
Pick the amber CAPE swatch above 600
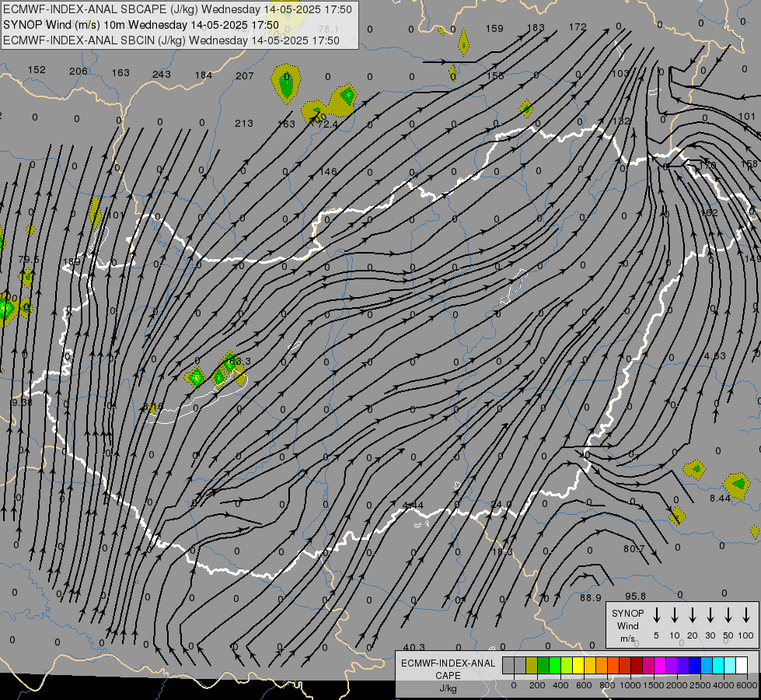(590, 666)
